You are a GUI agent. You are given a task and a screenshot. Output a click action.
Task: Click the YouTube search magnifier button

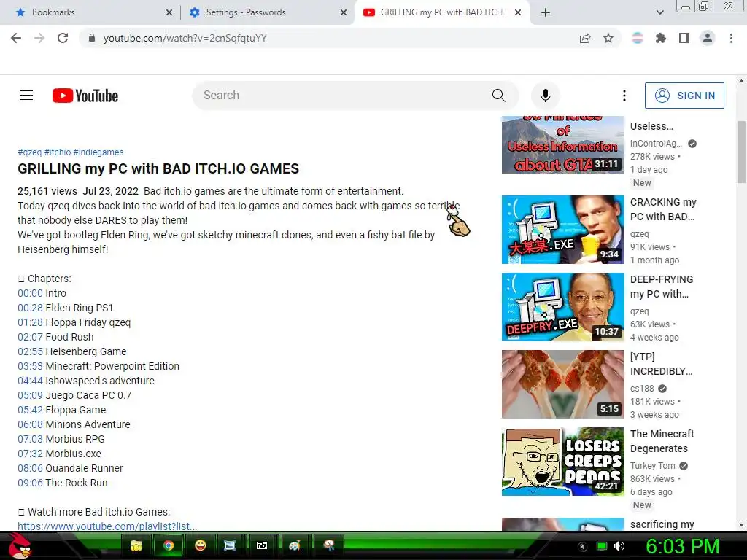click(498, 96)
